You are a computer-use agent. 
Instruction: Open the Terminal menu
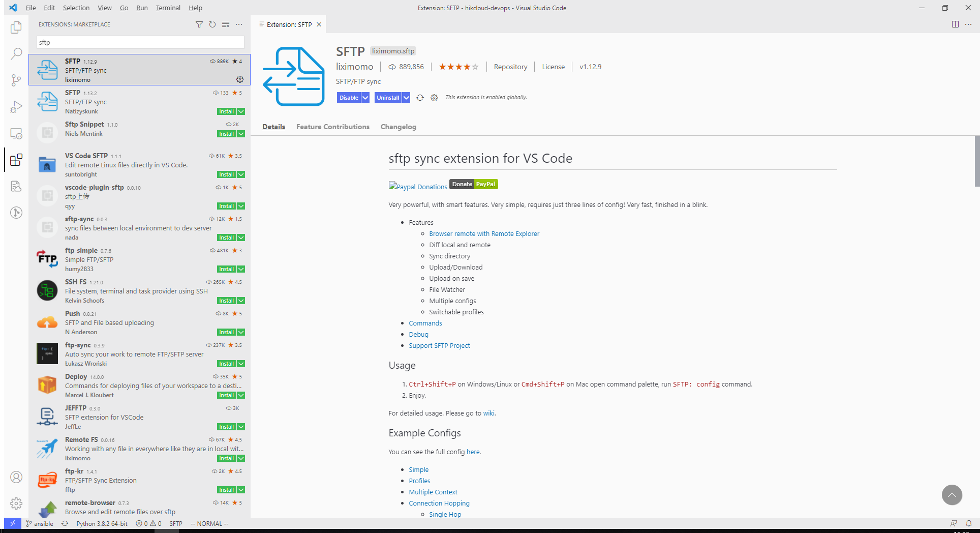(168, 8)
